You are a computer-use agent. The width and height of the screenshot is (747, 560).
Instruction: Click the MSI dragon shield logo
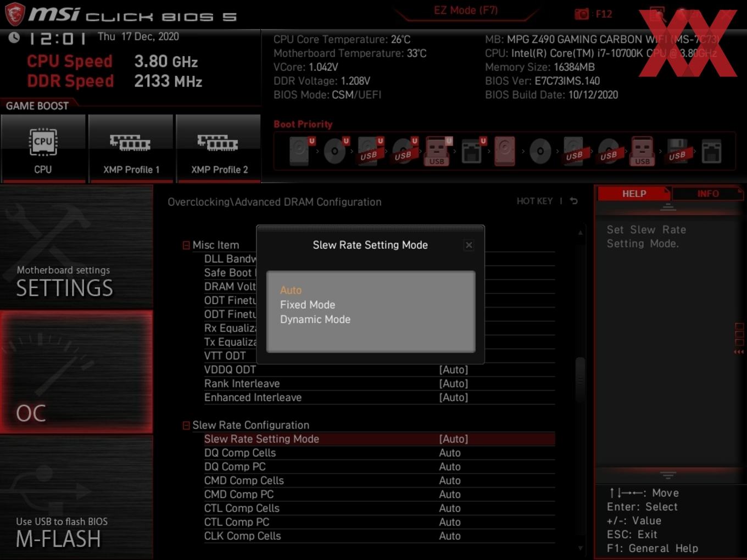[x=14, y=14]
